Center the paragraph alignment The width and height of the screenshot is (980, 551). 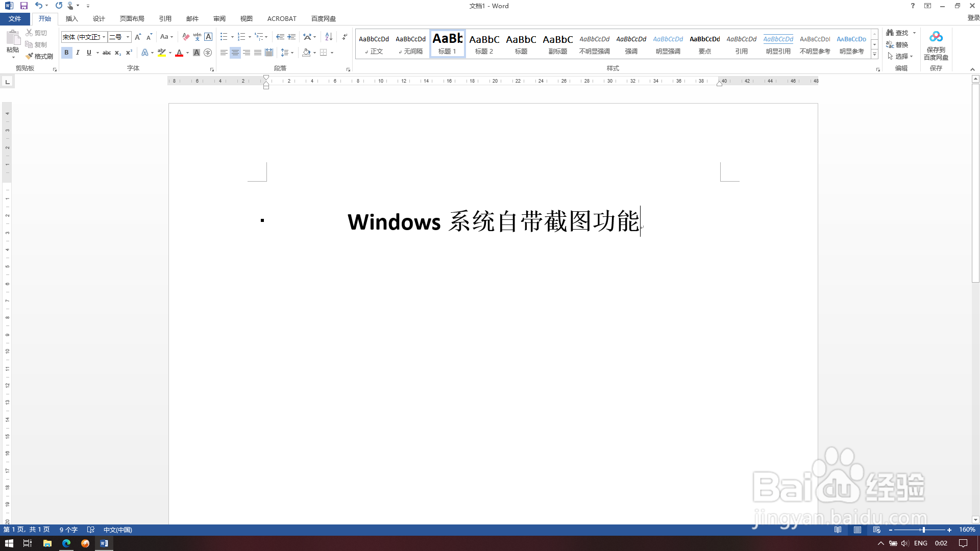235,53
